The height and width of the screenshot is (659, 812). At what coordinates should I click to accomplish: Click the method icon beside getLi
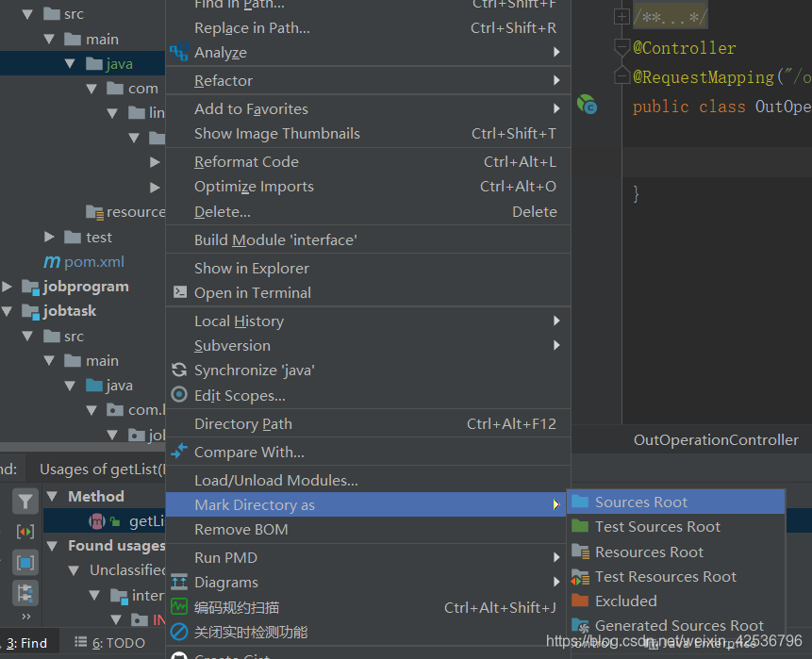97,520
